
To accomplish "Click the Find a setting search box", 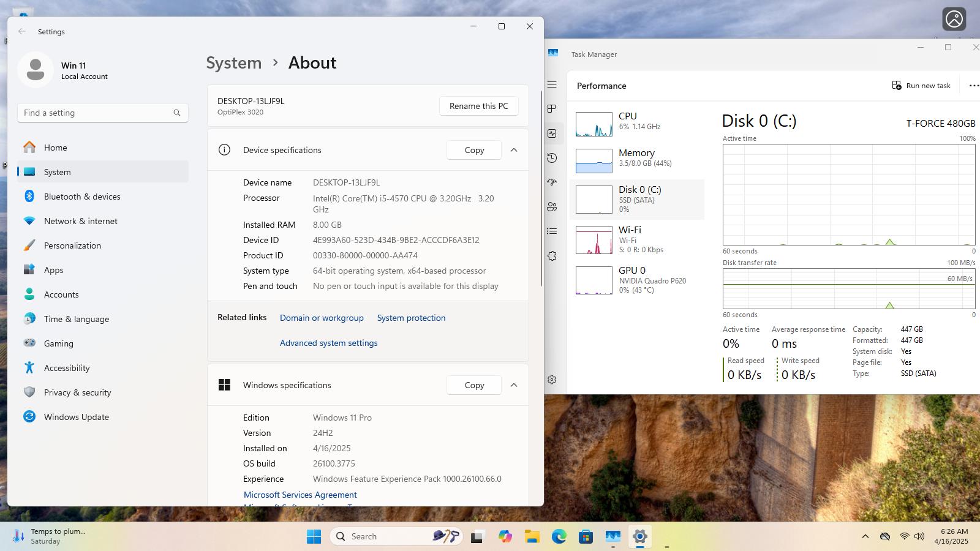I will coord(102,113).
